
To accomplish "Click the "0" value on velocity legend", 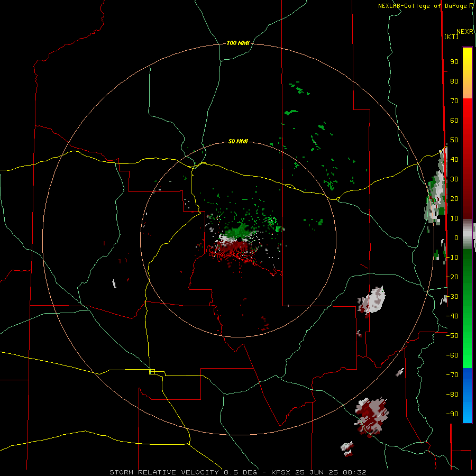I will 456,237.
